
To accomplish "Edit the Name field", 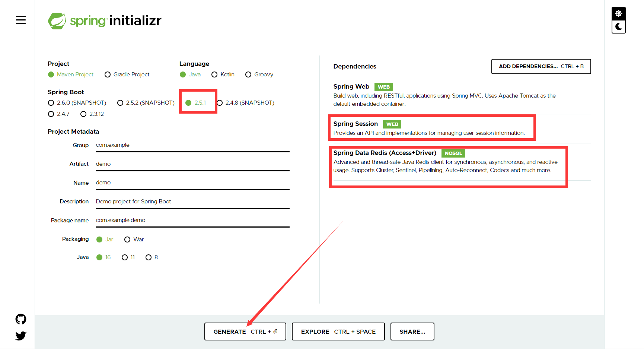I will [x=193, y=183].
